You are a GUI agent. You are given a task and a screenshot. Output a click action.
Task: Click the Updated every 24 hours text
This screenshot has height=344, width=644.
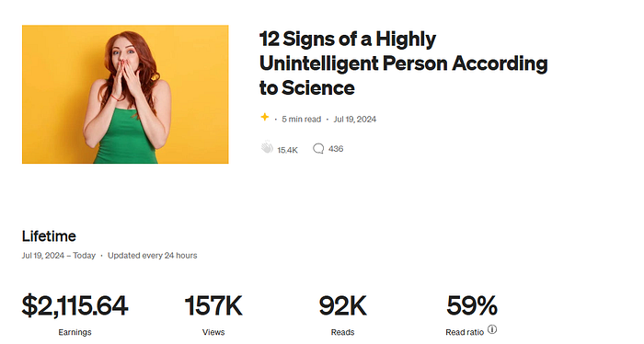[x=153, y=256]
